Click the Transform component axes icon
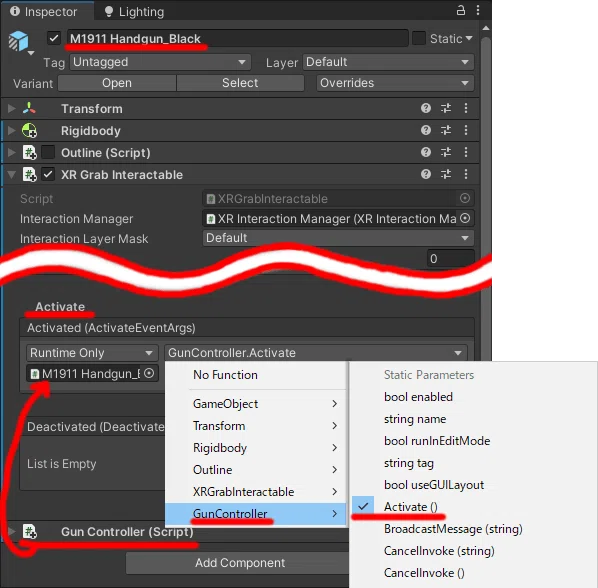Image resolution: width=598 pixels, height=588 pixels. [29, 108]
